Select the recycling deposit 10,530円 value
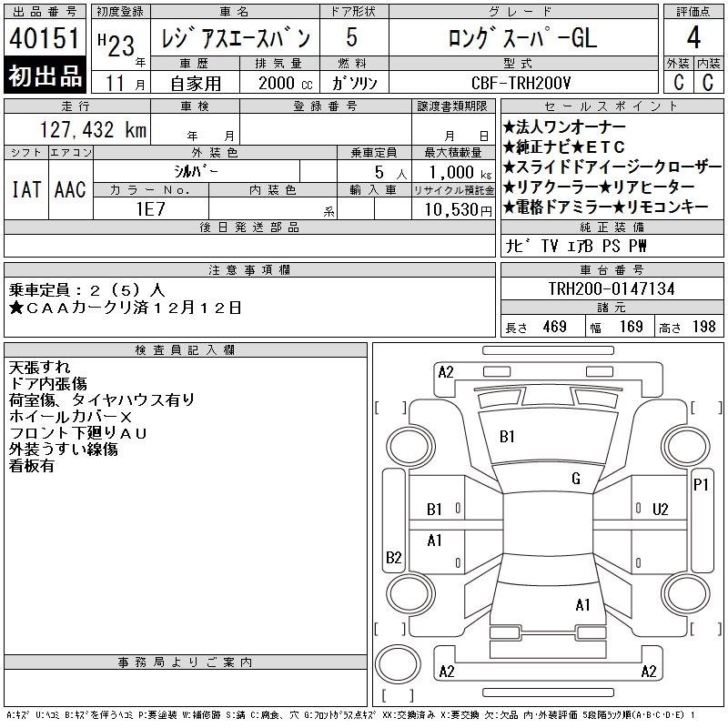Screen dimensions: 728x728 pyautogui.click(x=452, y=208)
